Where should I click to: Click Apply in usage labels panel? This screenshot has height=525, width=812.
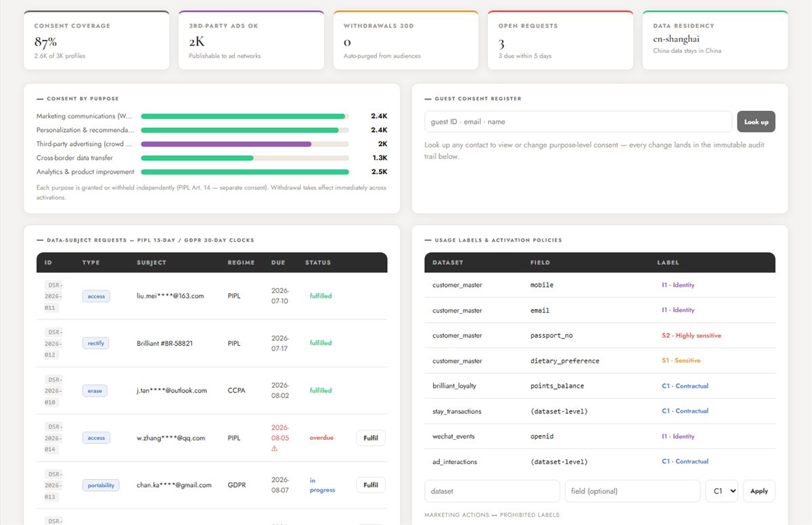coord(759,491)
